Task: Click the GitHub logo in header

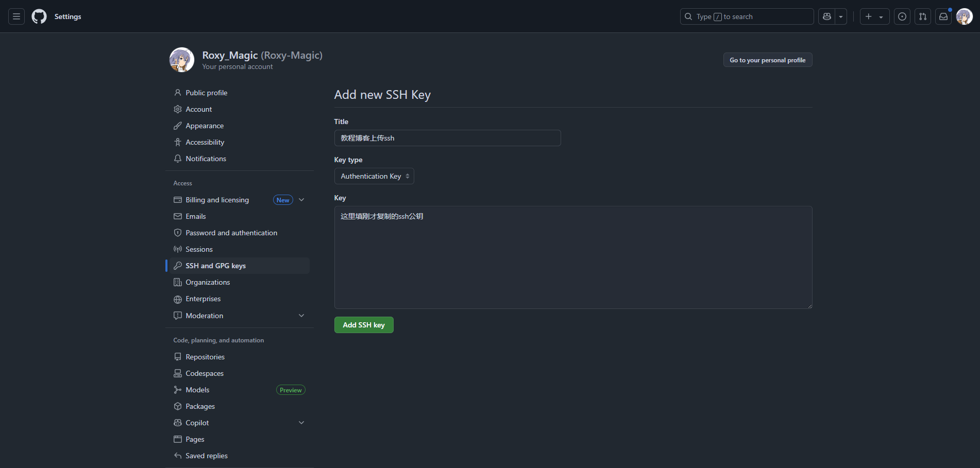Action: [39, 16]
